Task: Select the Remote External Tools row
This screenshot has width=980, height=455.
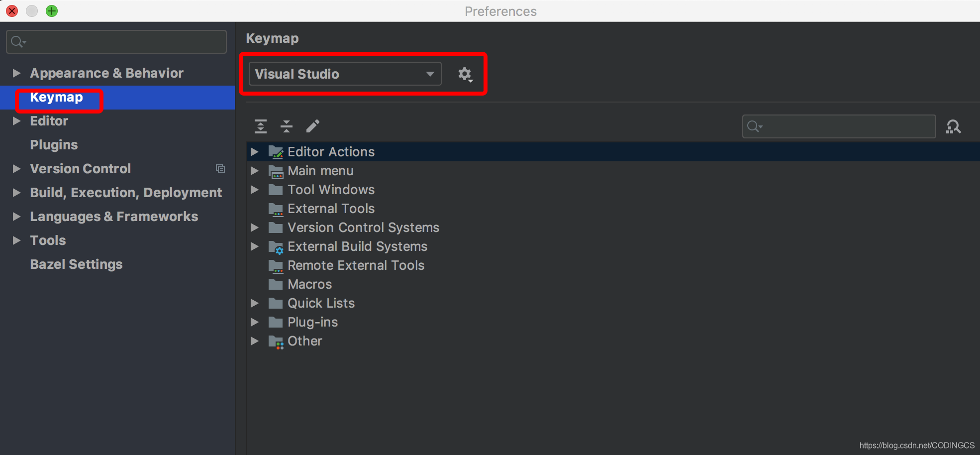Action: pos(613,265)
